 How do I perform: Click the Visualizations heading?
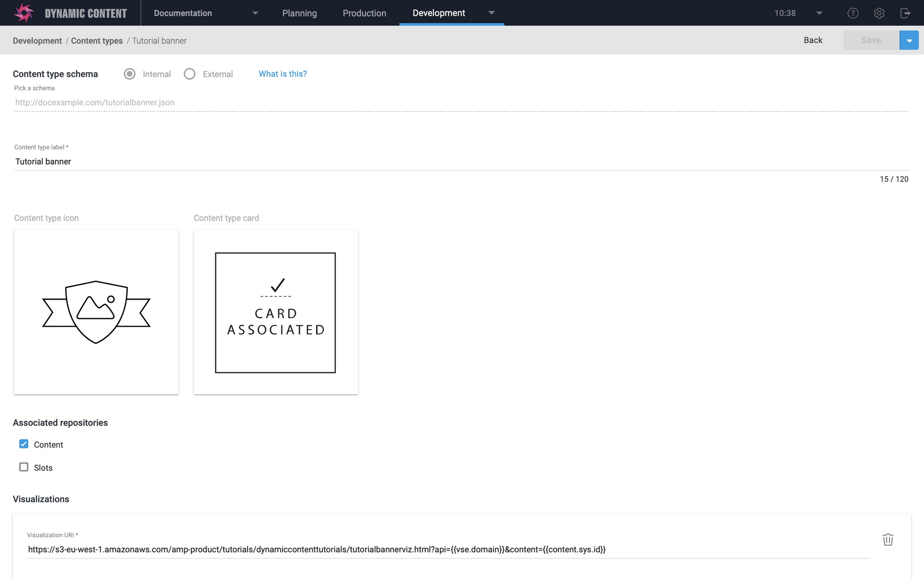pos(41,499)
